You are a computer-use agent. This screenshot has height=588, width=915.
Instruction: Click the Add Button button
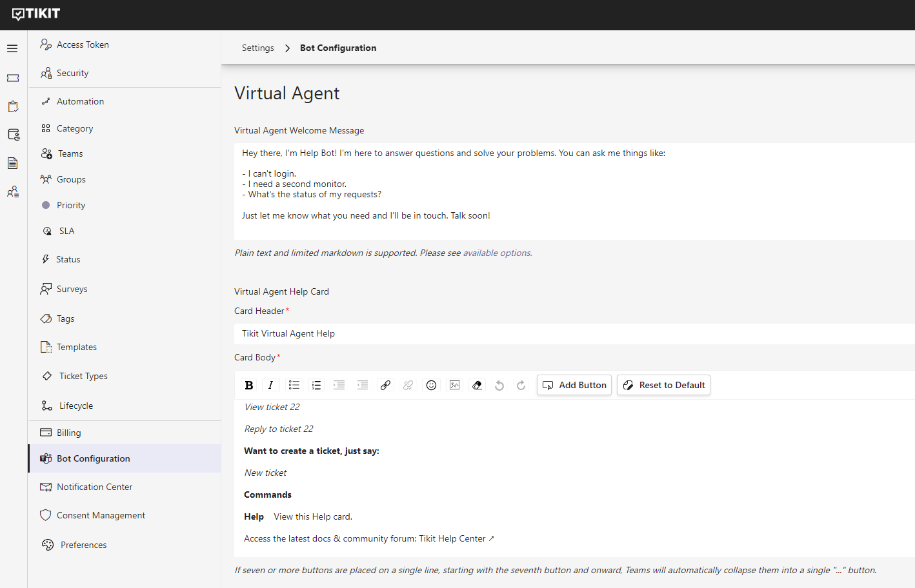point(574,385)
